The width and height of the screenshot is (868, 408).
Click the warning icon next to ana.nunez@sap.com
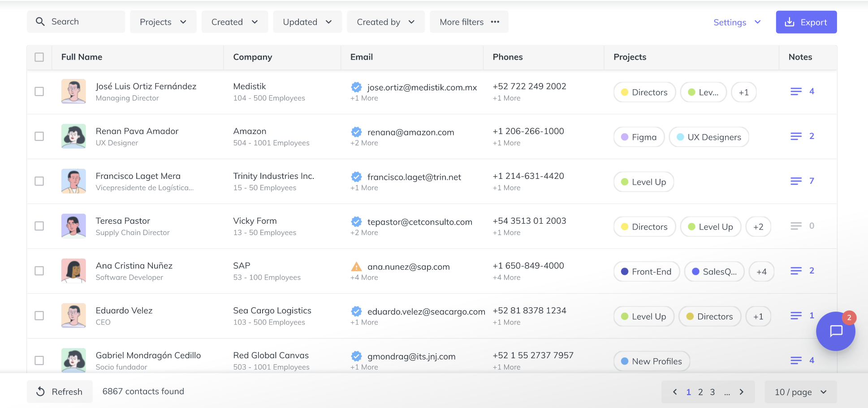click(x=356, y=267)
